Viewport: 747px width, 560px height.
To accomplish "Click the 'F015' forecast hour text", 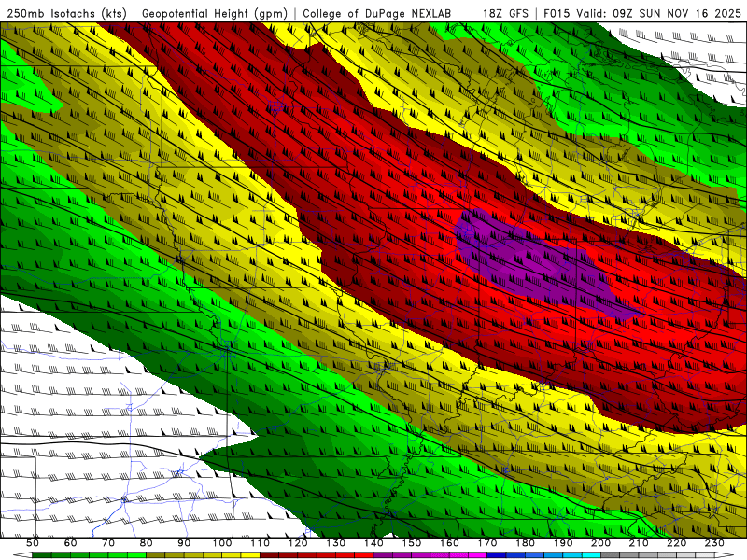I will pyautogui.click(x=557, y=14).
